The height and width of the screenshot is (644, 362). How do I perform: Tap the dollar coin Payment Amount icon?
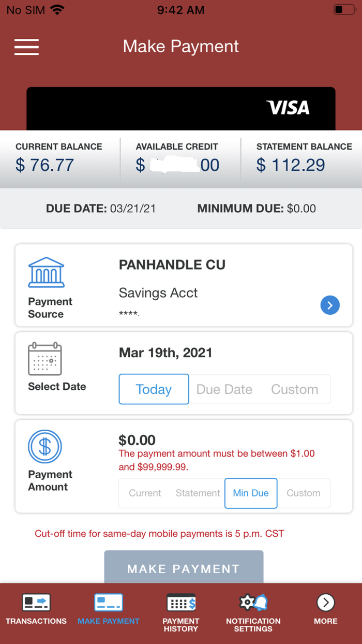45,446
